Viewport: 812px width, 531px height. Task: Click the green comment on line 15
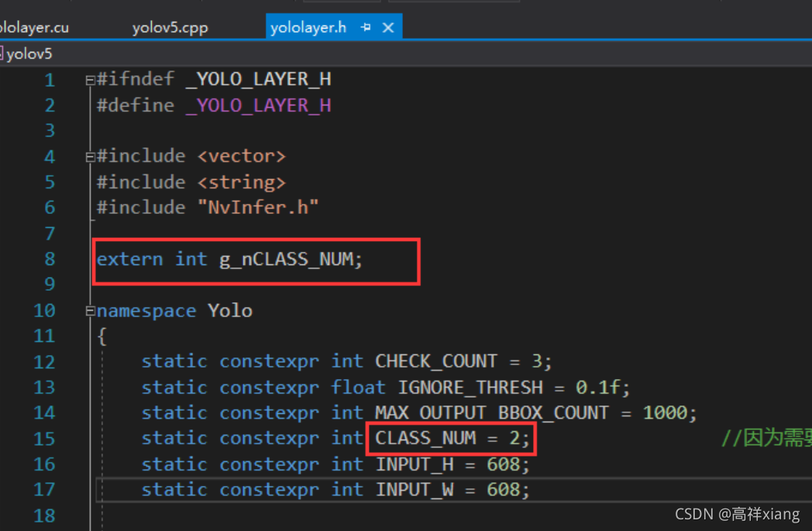766,438
